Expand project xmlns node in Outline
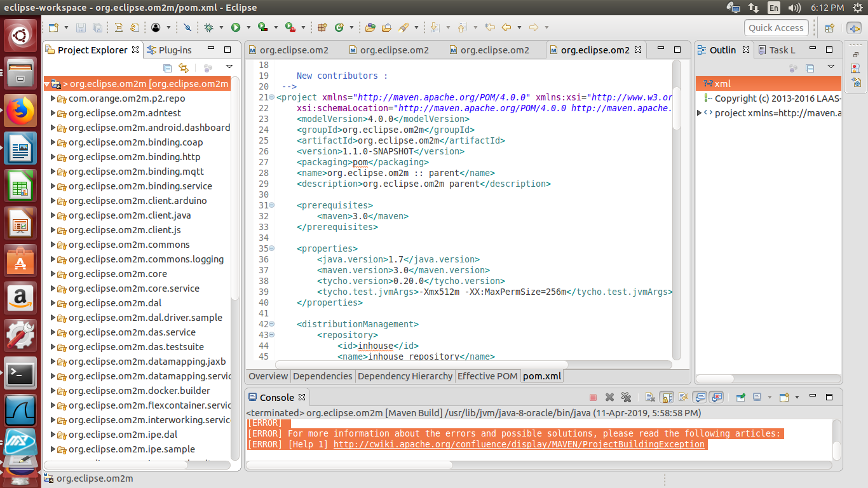The image size is (868, 488). coord(700,113)
